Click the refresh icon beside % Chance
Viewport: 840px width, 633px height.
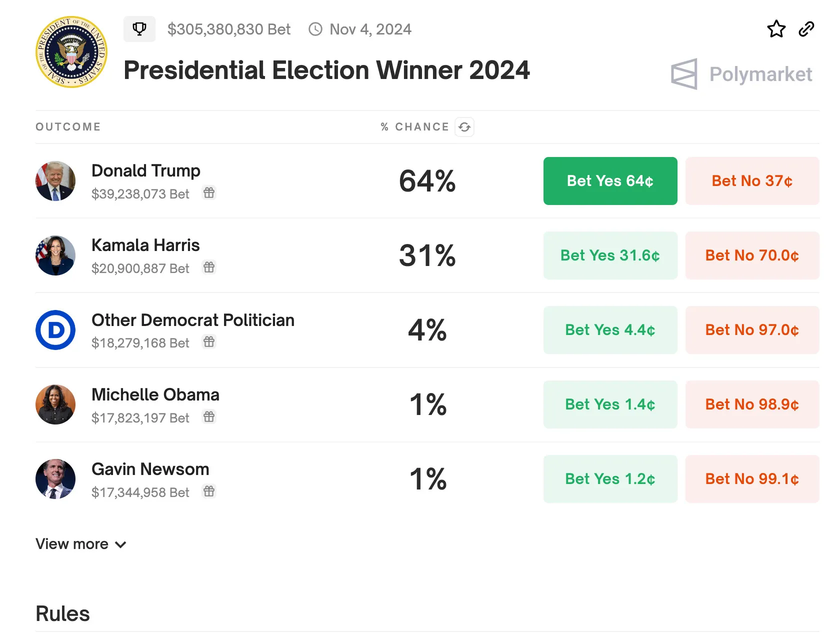pos(464,127)
